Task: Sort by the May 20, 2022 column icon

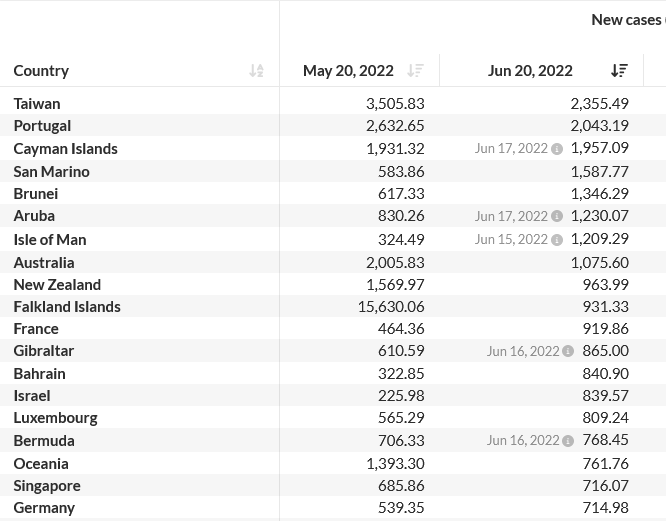Action: 415,70
